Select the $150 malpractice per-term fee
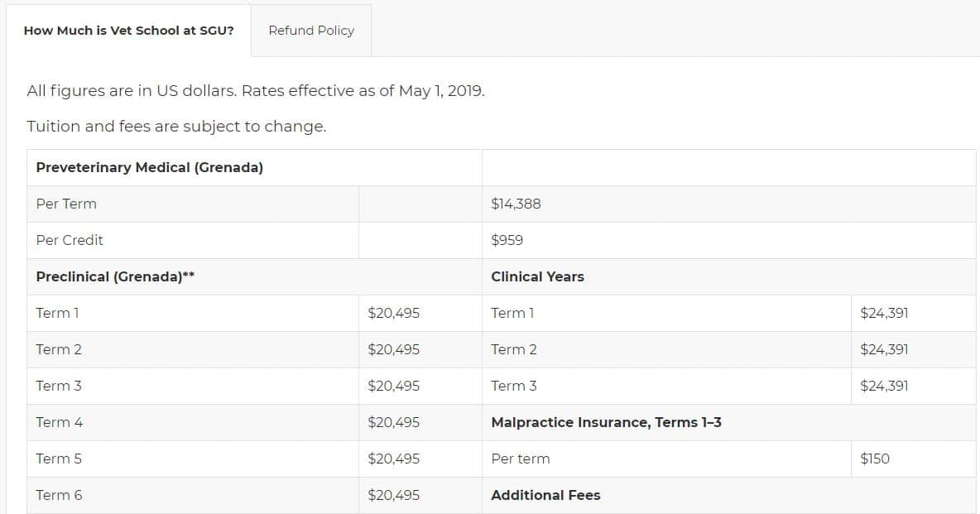 click(x=872, y=459)
